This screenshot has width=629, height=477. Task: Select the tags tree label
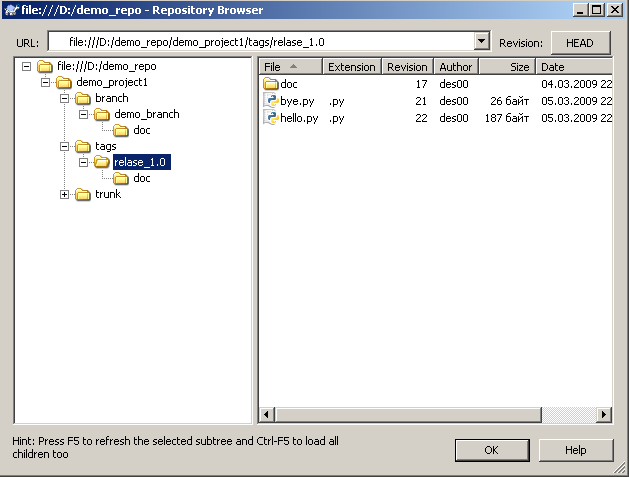click(106, 146)
